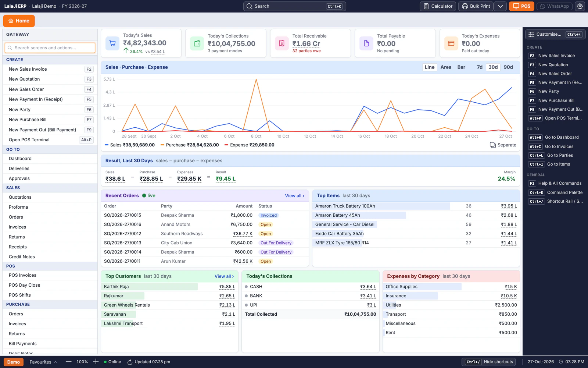Switch chart to Area view

click(x=446, y=67)
